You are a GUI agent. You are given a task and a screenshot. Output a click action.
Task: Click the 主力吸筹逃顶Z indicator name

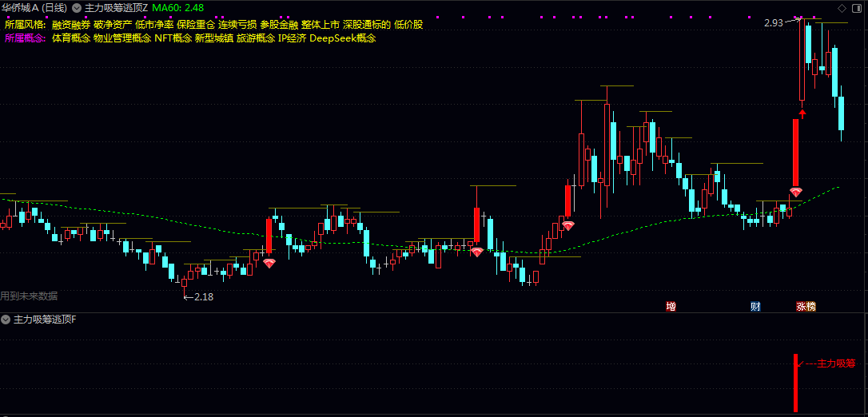[x=116, y=8]
